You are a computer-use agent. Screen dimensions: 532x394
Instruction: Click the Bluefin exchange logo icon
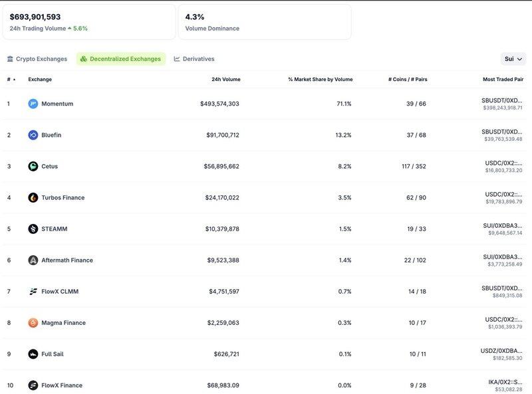click(33, 135)
